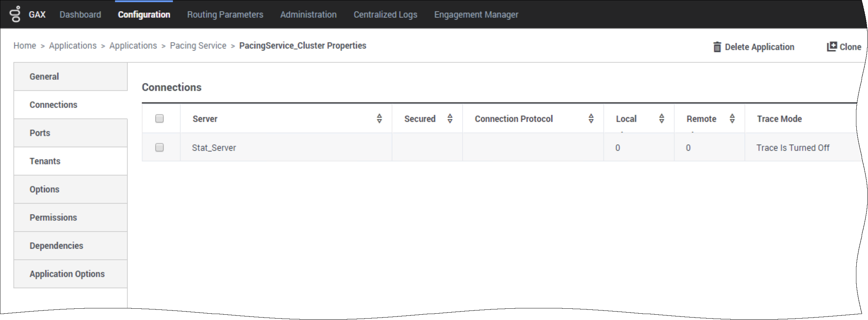Open Engagement Manager menu

pos(476,14)
